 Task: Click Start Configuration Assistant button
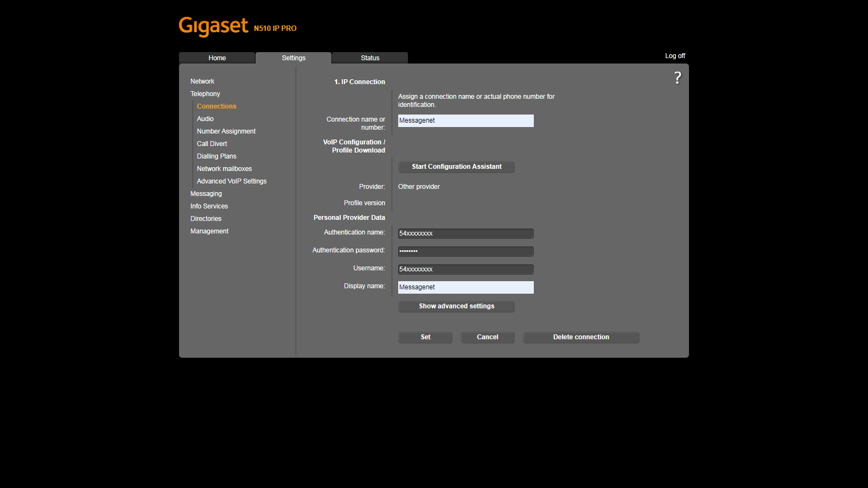click(x=456, y=167)
